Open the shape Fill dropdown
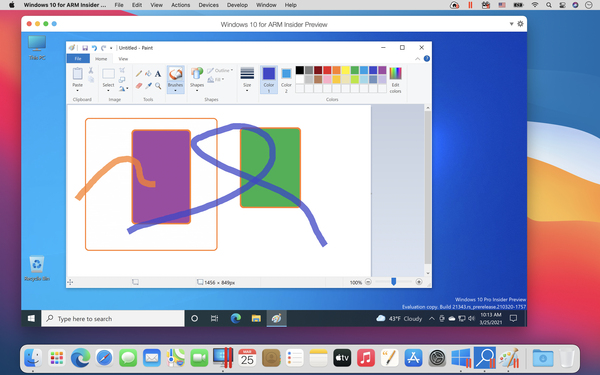This screenshot has width=600, height=375. 216,80
